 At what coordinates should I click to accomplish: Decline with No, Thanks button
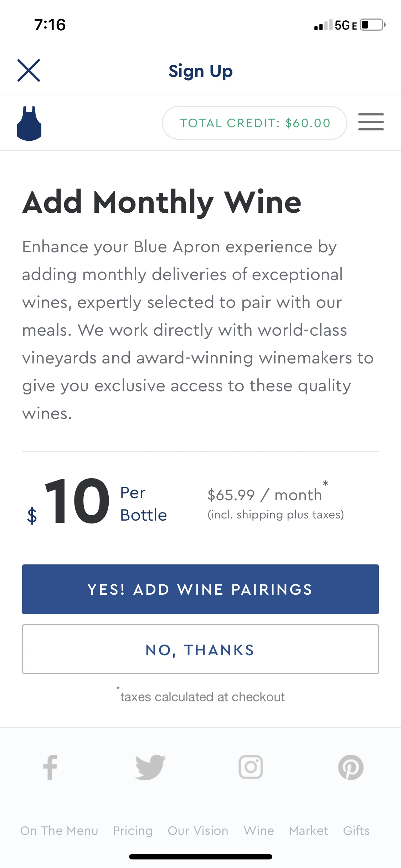pos(200,649)
